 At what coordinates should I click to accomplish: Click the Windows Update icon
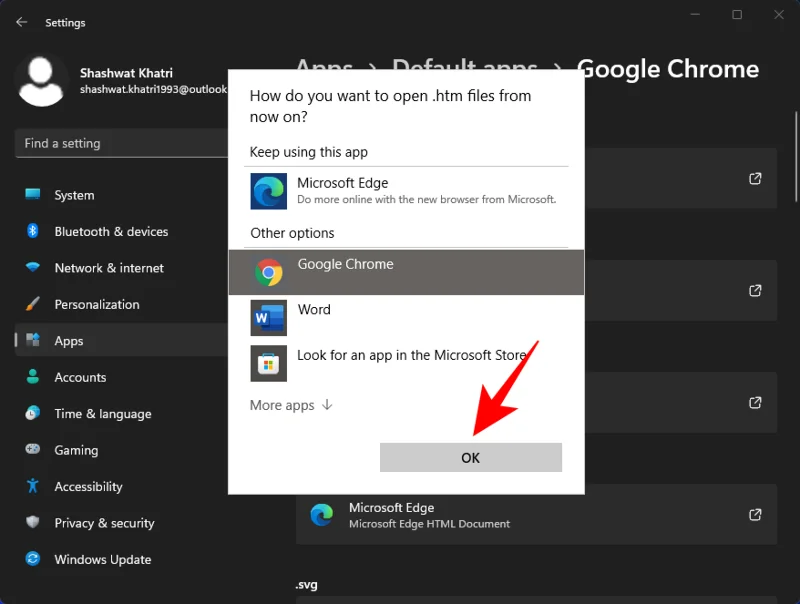point(31,559)
